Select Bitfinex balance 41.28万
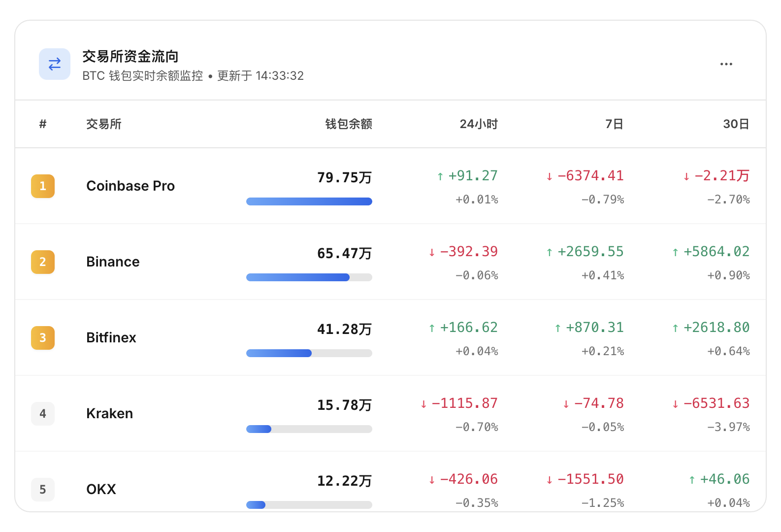This screenshot has height=532, width=781. (345, 329)
